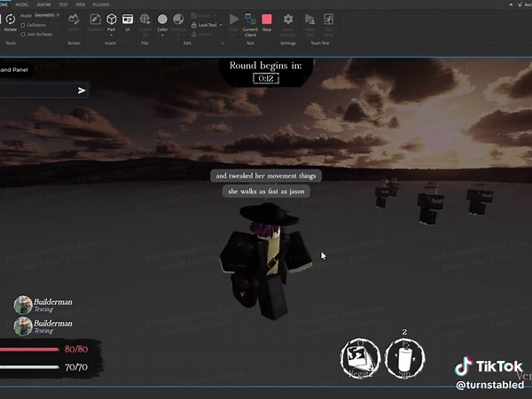Screen dimensions: 532x399
Task: Activate the Lock Tool
Action: [204, 25]
